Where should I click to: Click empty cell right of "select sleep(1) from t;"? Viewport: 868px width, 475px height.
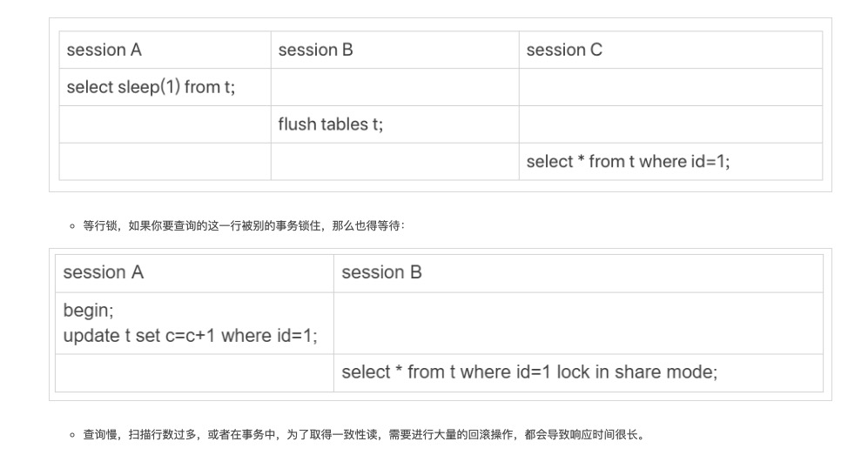coord(394,87)
